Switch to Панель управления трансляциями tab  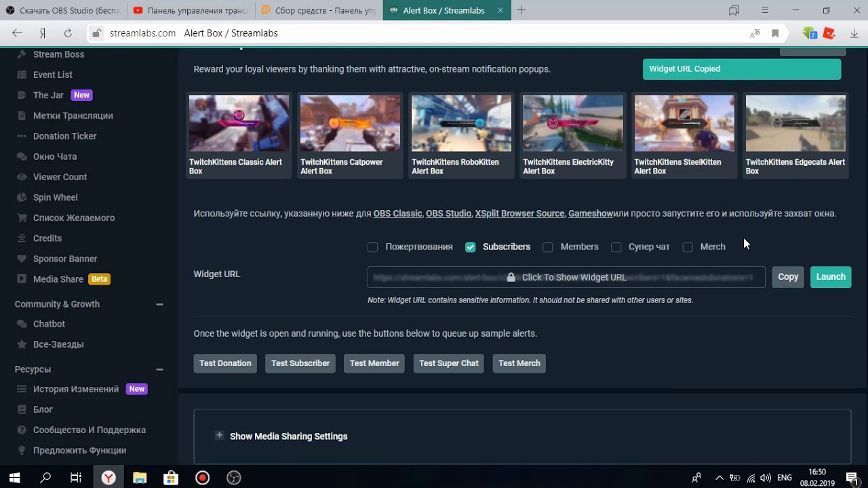(x=192, y=10)
